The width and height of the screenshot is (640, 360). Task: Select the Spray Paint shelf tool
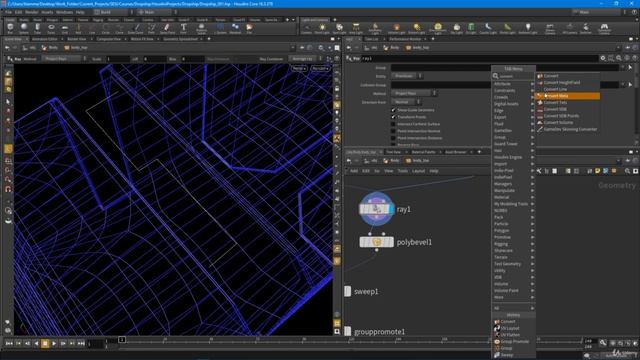click(x=167, y=29)
